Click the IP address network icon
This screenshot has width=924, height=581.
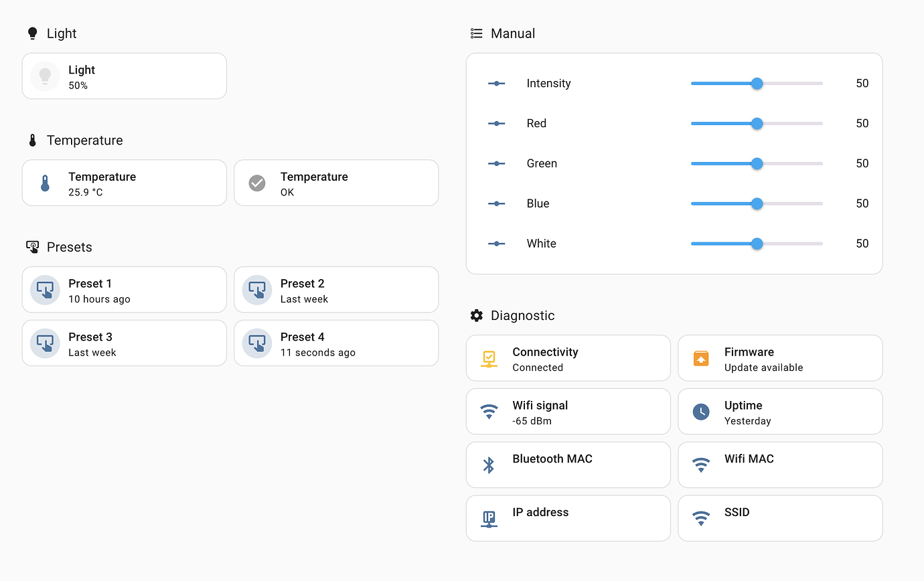(x=489, y=519)
